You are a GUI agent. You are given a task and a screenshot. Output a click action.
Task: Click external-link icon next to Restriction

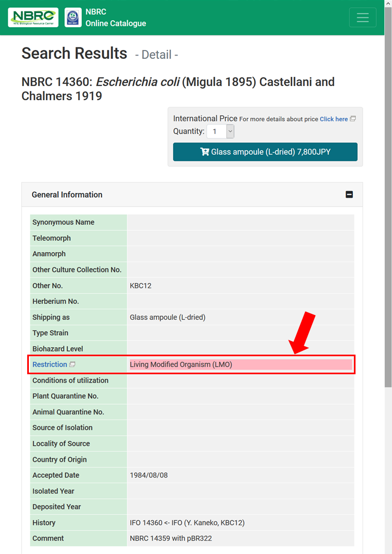72,364
